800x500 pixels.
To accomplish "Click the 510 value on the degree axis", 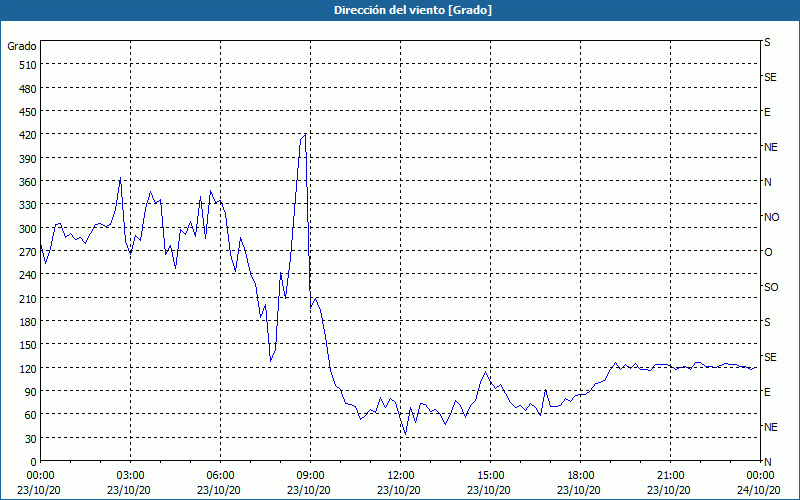I will 28,65.
